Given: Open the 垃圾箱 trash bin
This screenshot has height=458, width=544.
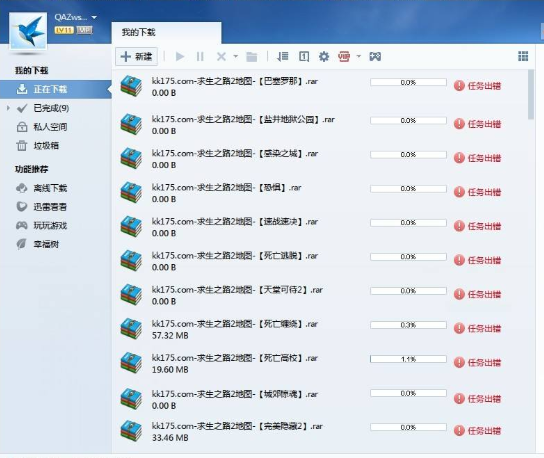Looking at the screenshot, I should point(46,146).
